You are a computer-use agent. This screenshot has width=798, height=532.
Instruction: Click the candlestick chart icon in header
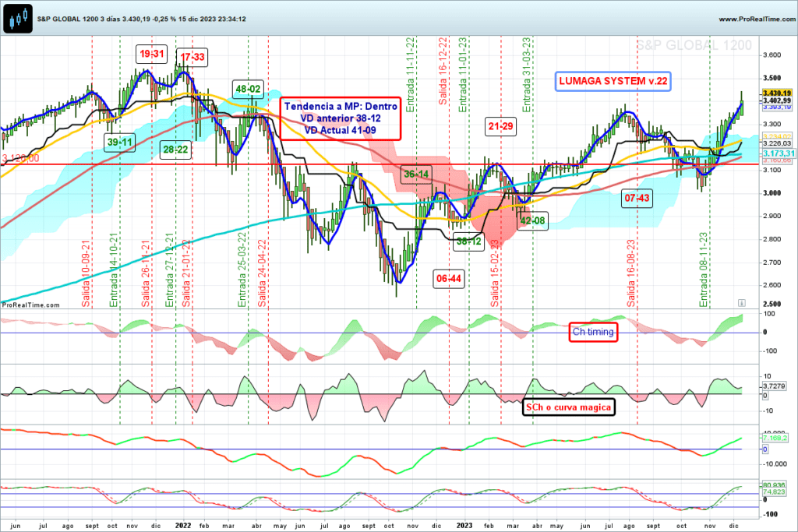(x=19, y=19)
